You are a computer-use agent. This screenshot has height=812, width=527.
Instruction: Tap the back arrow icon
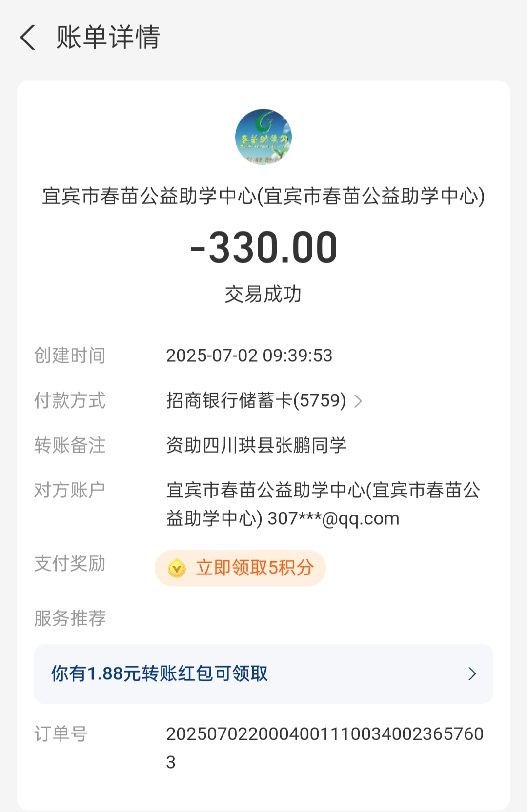point(28,38)
